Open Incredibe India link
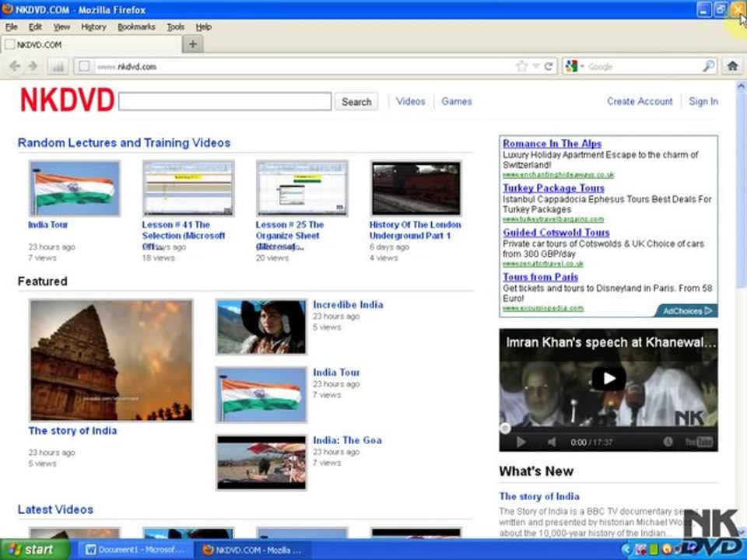Screen dimensions: 747x560 pyautogui.click(x=348, y=305)
